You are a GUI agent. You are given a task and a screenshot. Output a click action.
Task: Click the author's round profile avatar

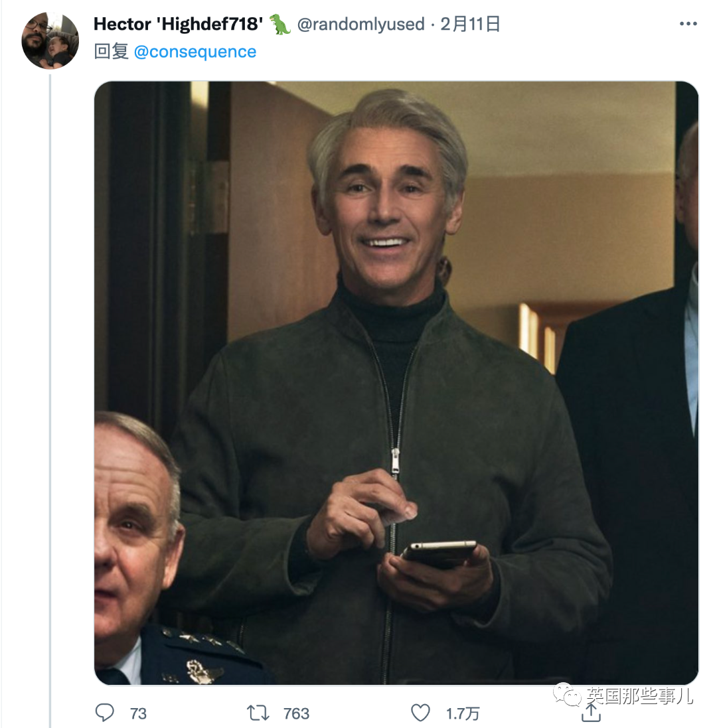(x=50, y=40)
